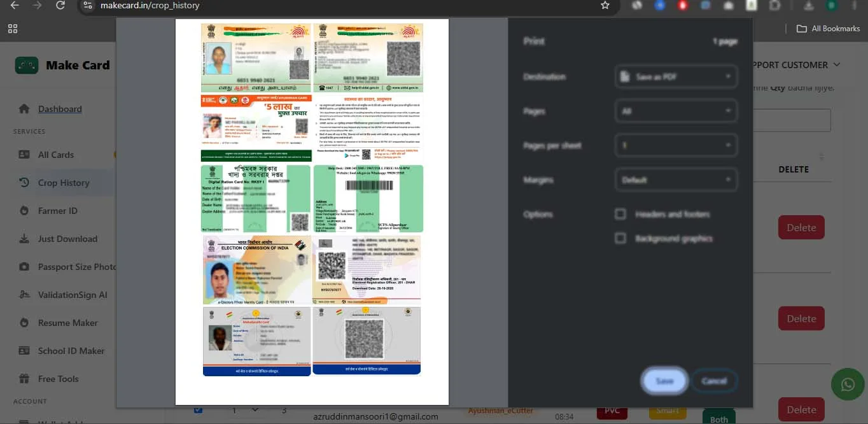The height and width of the screenshot is (424, 868).
Task: Click the browser back arrow
Action: pyautogui.click(x=14, y=5)
